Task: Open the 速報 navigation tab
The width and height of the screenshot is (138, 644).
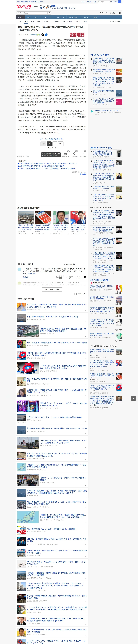Action: (28, 17)
